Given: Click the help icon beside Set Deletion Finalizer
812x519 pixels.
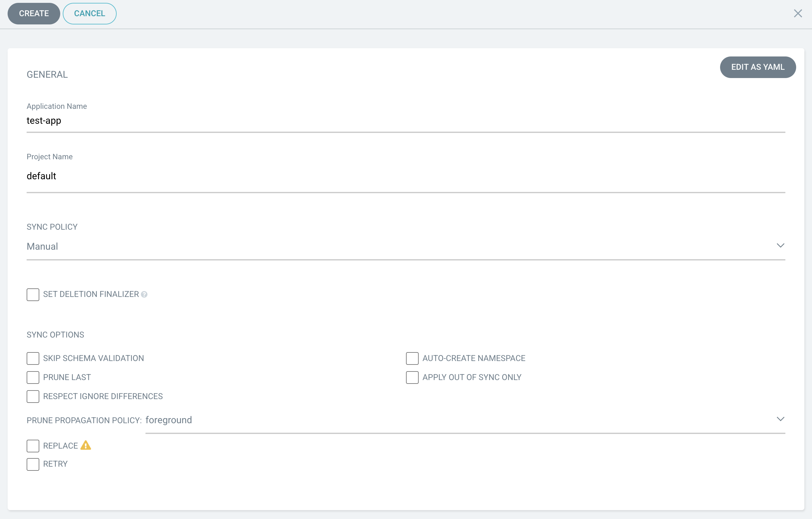Looking at the screenshot, I should pyautogui.click(x=144, y=295).
